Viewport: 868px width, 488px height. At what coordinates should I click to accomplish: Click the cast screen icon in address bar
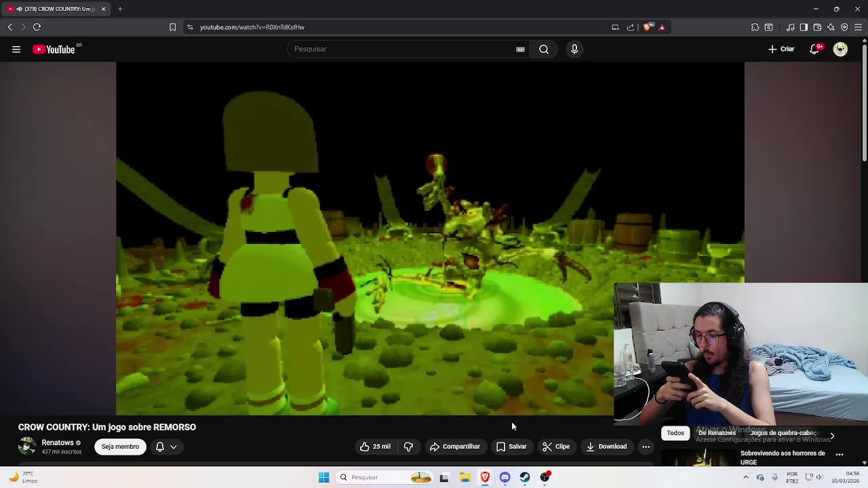click(x=615, y=27)
